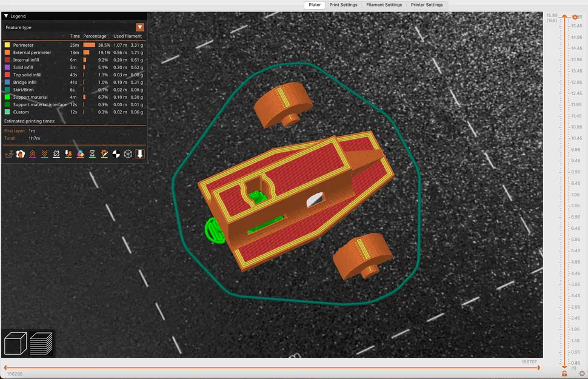Collapse the Legend panel triangle
Image resolution: width=588 pixels, height=379 pixels.
tap(6, 16)
